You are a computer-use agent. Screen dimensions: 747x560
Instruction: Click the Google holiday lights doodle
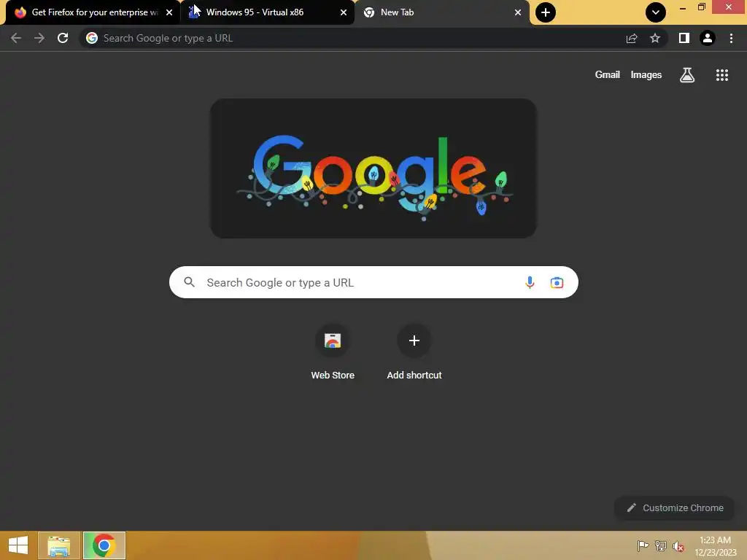pos(373,168)
